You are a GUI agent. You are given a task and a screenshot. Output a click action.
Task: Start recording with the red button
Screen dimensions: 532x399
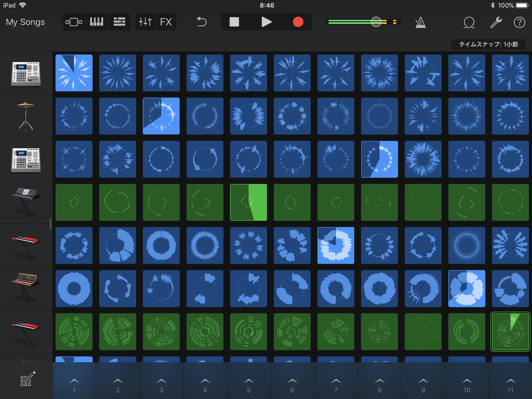[x=298, y=22]
